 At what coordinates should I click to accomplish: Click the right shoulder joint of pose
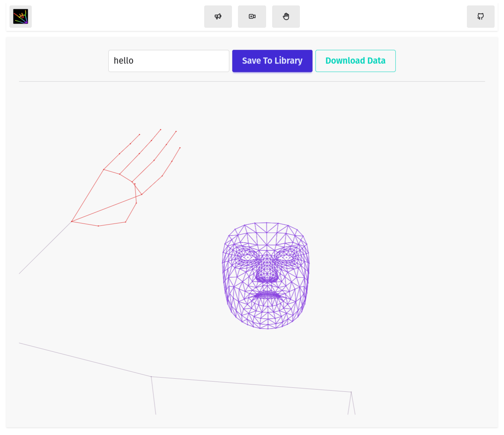click(x=351, y=392)
